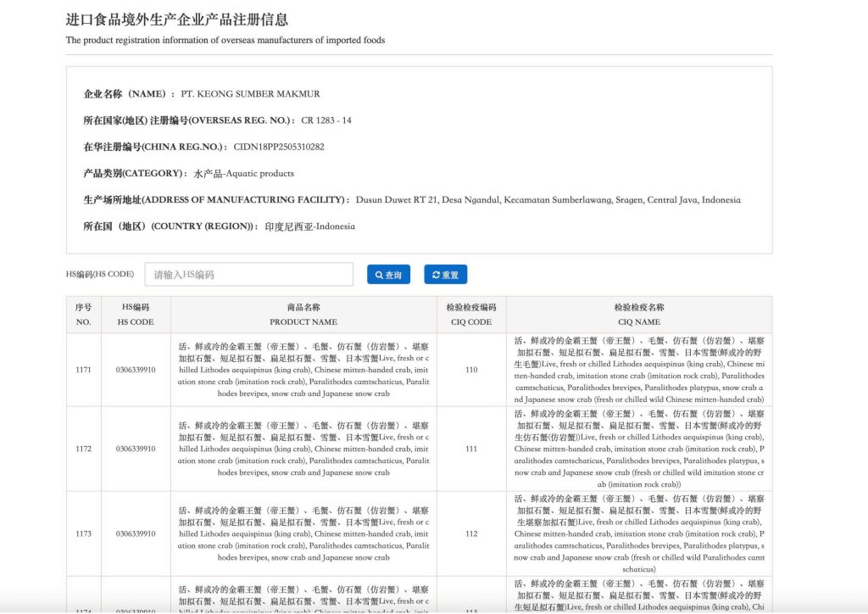Click the CIQ code 112 cell
Screen dimensions: 868x614
point(471,534)
